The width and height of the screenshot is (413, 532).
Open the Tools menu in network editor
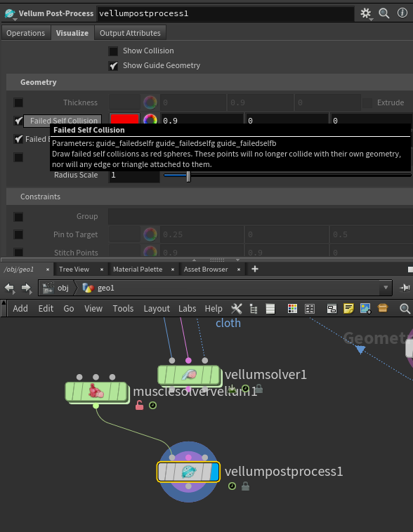point(123,308)
